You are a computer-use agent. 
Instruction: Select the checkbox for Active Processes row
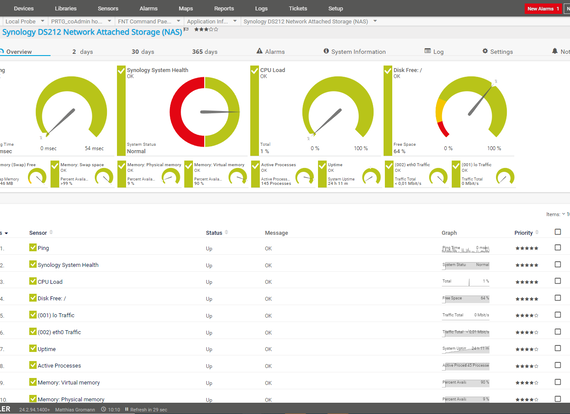(558, 365)
